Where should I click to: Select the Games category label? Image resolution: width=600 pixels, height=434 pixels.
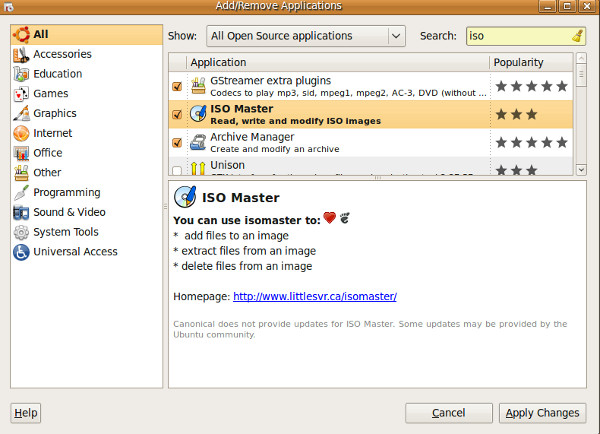click(x=51, y=94)
